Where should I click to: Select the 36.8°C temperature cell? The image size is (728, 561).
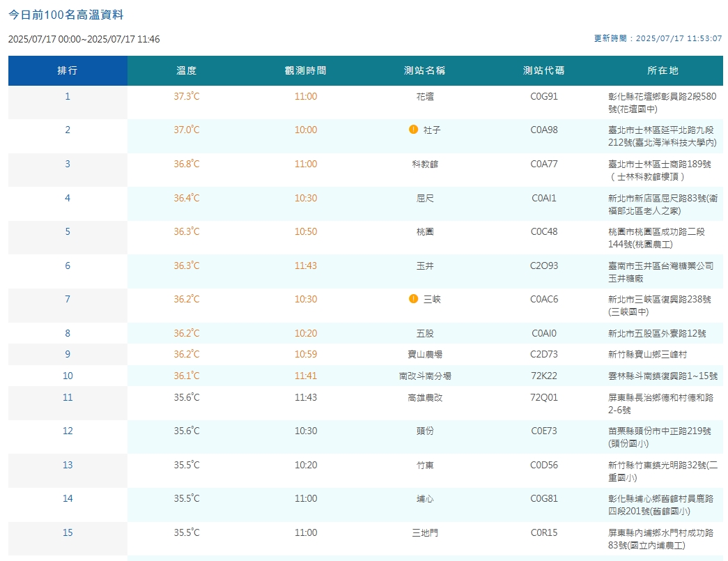187,164
